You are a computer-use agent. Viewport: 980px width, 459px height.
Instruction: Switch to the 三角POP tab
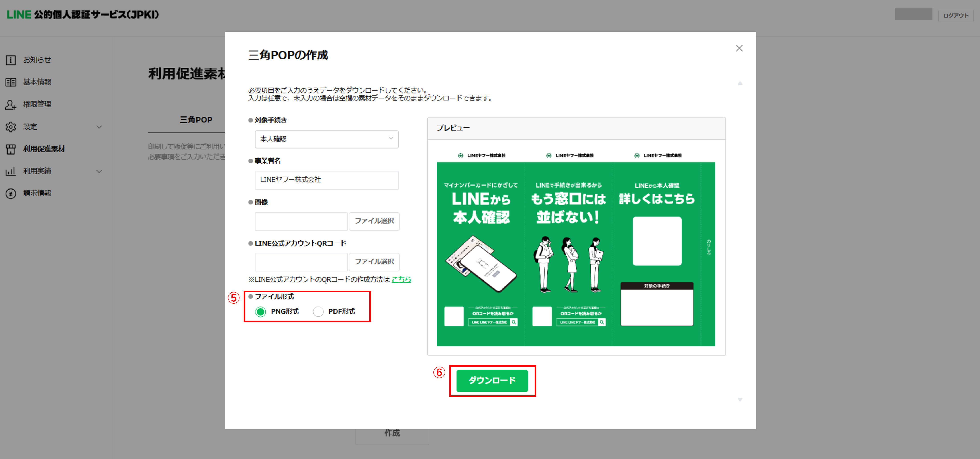tap(196, 120)
